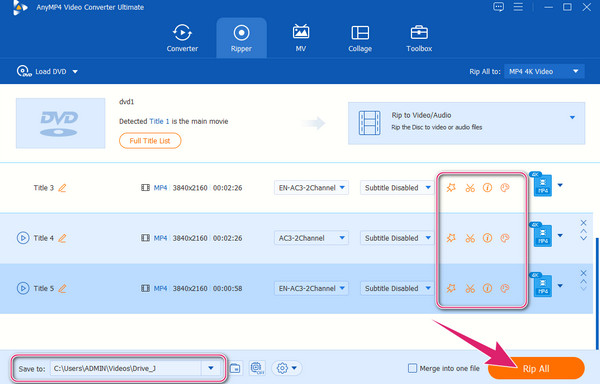
Task: Open the enhance palette icon for Title 5
Action: (505, 288)
